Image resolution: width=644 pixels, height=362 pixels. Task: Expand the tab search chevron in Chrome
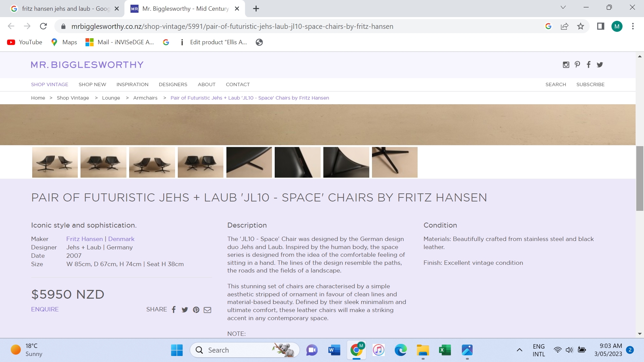[563, 7]
